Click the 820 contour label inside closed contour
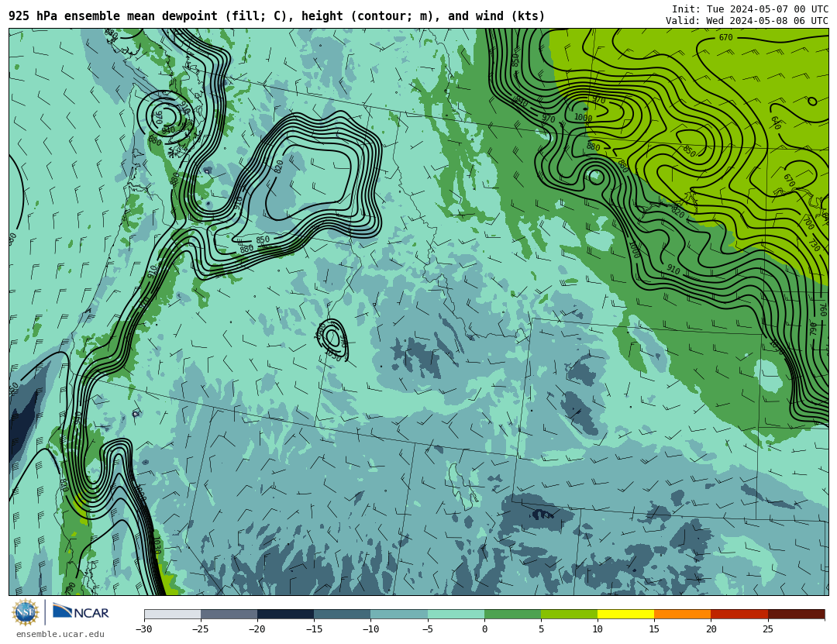 click(279, 167)
